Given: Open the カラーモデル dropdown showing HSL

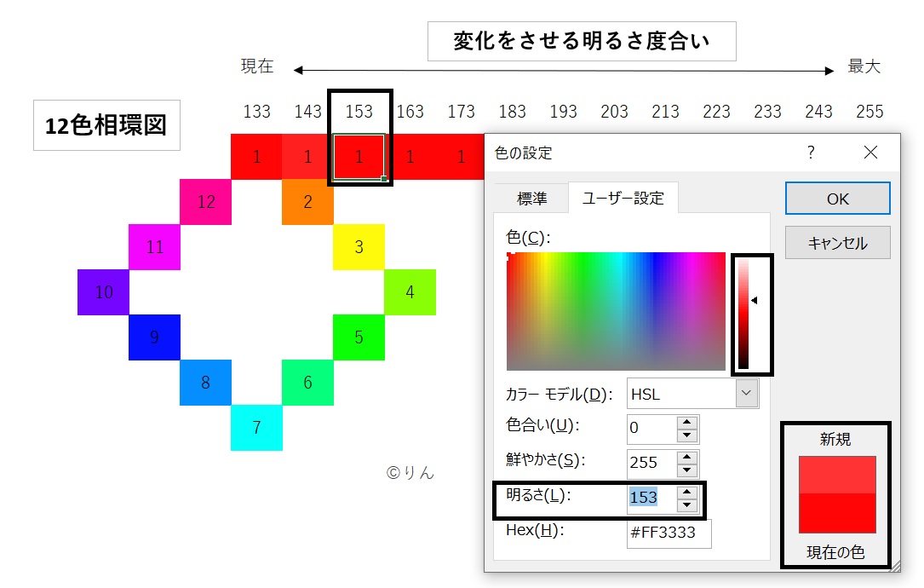Looking at the screenshot, I should (747, 393).
